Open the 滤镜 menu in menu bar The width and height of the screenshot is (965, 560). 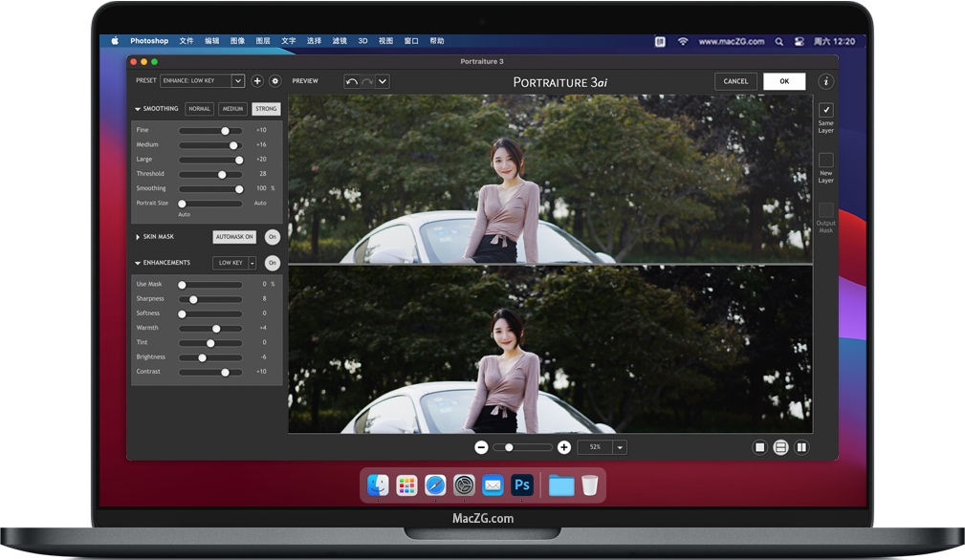pos(340,41)
